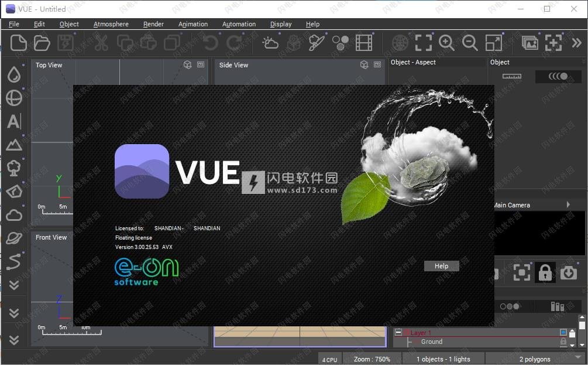Viewport: 588px width, 365px height.
Task: Click the "2 polygons" status bar text
Action: point(535,359)
